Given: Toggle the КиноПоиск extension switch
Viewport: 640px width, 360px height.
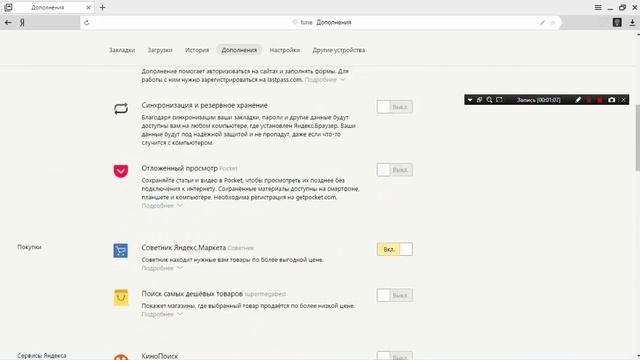Looking at the screenshot, I should (x=395, y=356).
